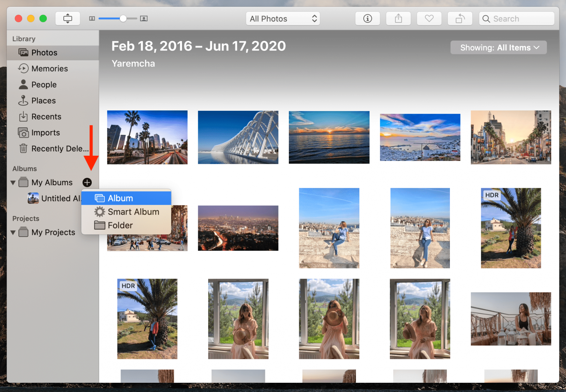Choose Smart Album from the menu
Viewport: 566px width, 392px height.
tap(133, 212)
